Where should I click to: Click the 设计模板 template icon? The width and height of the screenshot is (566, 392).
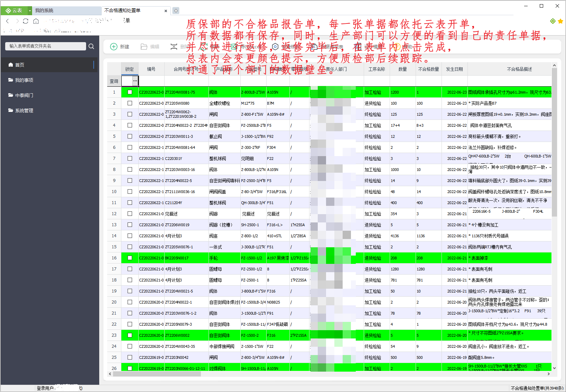pyautogui.click(x=358, y=47)
